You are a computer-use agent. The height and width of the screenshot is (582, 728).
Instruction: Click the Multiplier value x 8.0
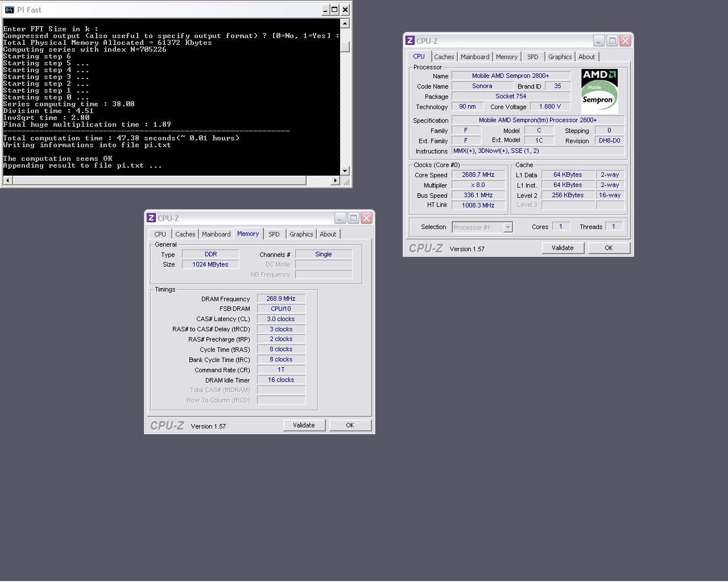[x=478, y=185]
